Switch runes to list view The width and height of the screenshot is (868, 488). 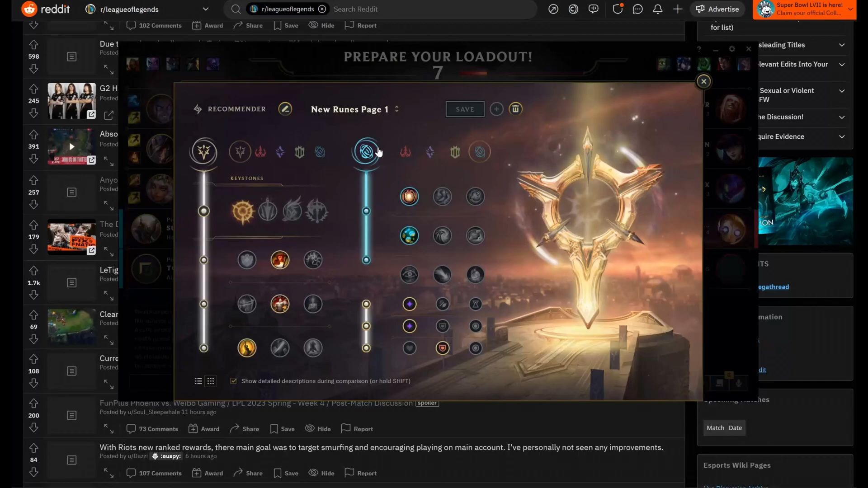[x=198, y=381]
